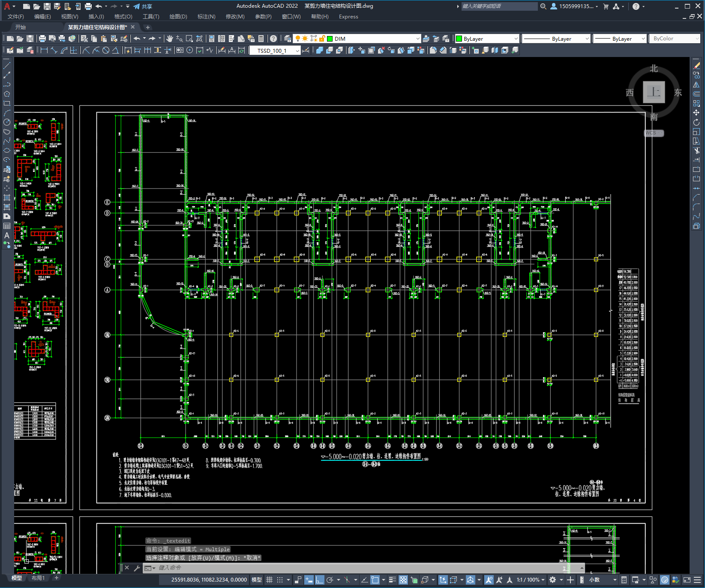This screenshot has height=588, width=705.
Task: Open the 修改(M) menu
Action: (235, 17)
